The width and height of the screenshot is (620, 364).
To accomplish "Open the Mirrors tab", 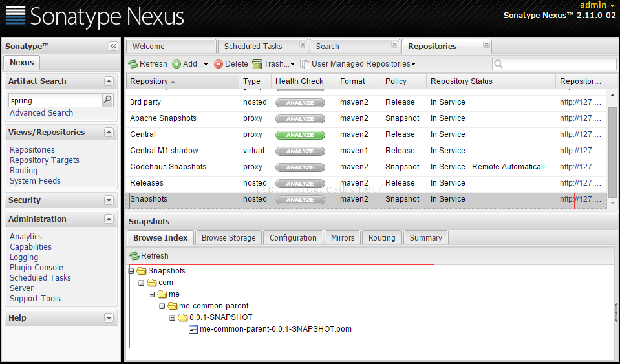I will click(343, 237).
